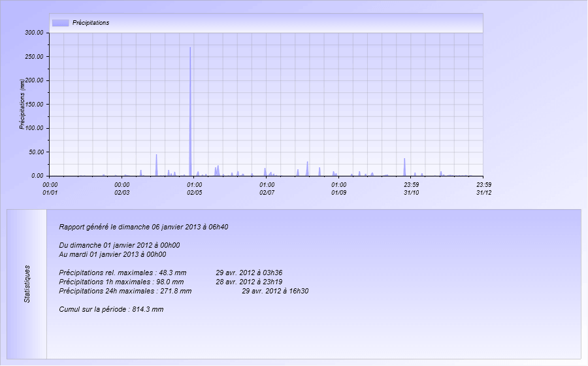This screenshot has width=588, height=366.
Task: Select the 31/10 x-axis date label
Action: [411, 193]
